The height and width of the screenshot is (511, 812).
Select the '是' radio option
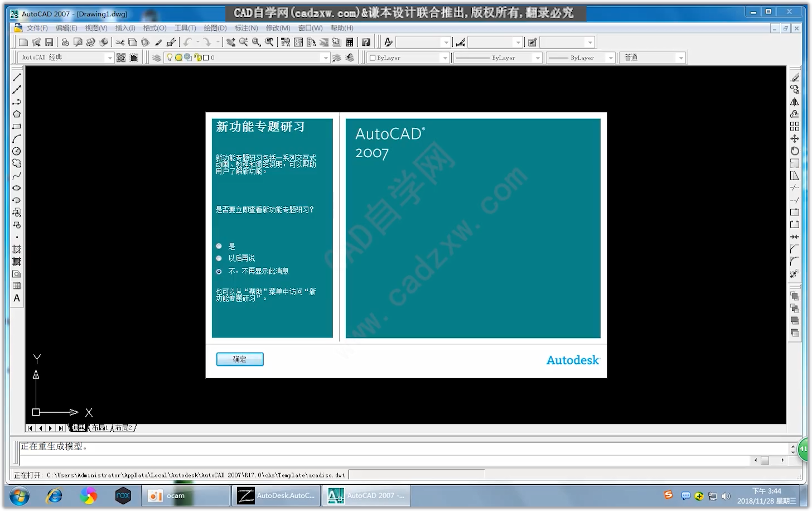(x=219, y=246)
